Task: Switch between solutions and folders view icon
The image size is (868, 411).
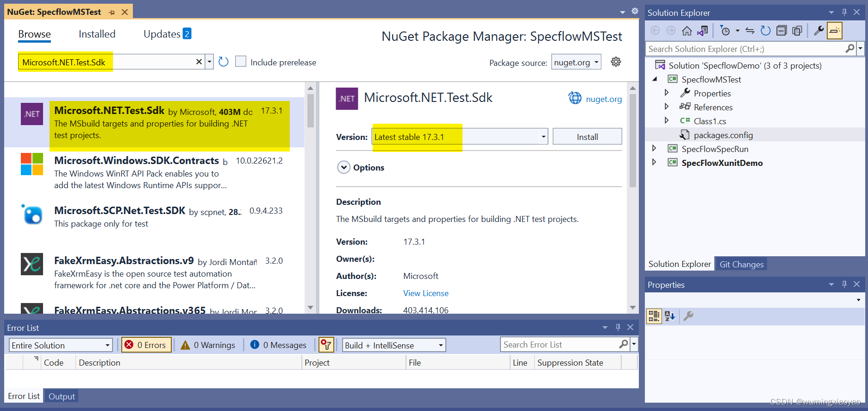Action: [703, 31]
